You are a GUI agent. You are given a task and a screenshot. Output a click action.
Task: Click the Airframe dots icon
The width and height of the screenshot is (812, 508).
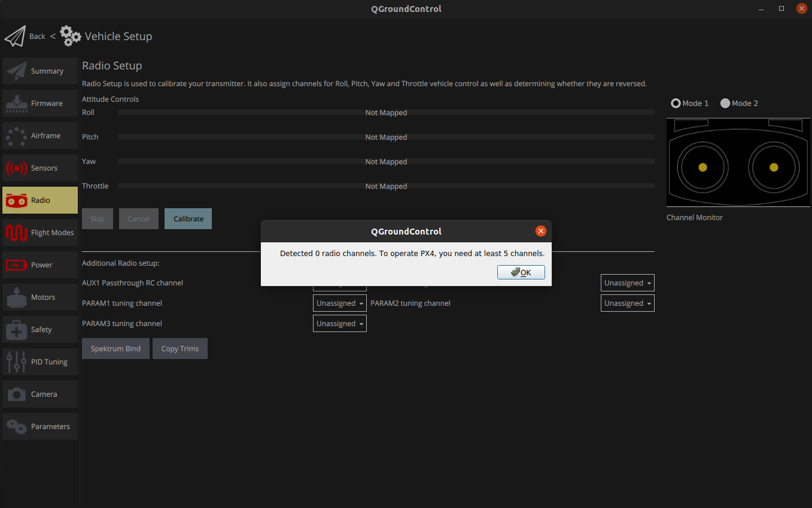point(16,136)
